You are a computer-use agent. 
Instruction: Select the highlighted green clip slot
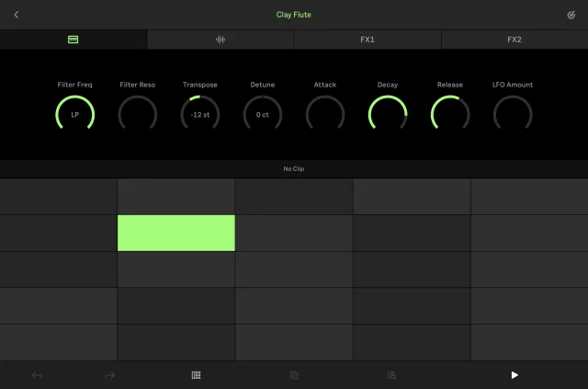[x=176, y=233]
